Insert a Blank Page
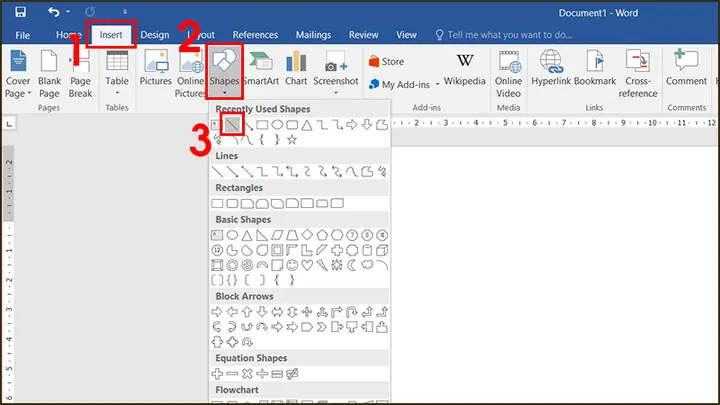720x405 pixels. 49,73
